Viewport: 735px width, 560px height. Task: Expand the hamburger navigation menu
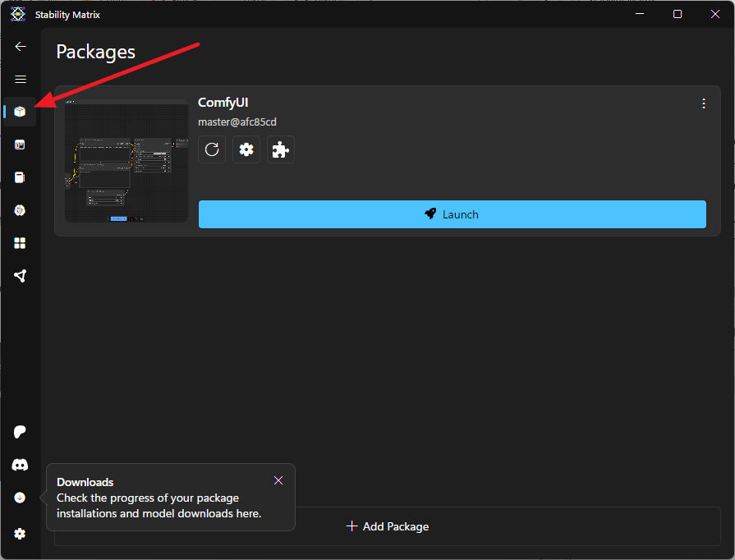coord(21,79)
